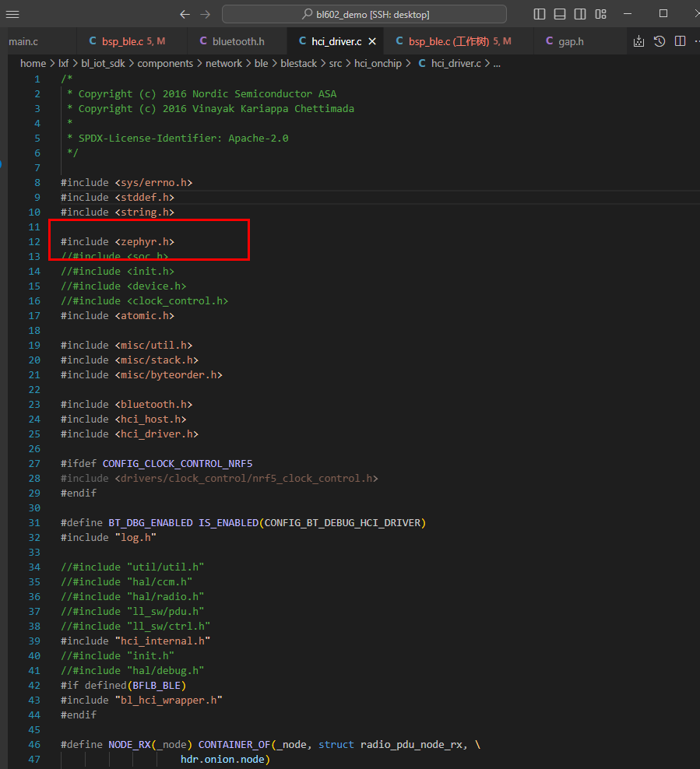Click the download icon in editor actions
700x769 pixels.
click(x=638, y=41)
